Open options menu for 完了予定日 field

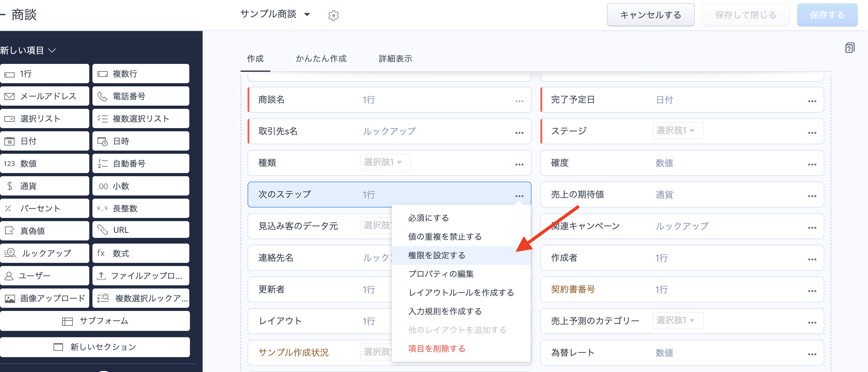pos(812,101)
